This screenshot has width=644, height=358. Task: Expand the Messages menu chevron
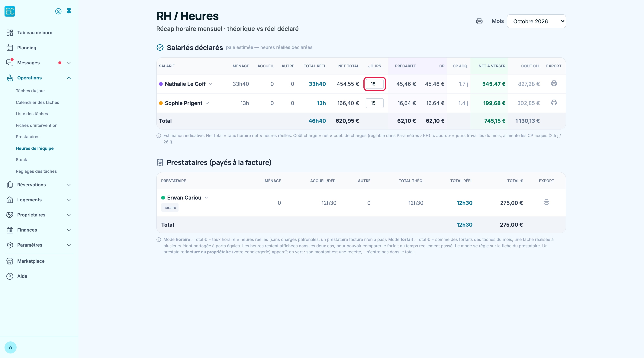69,63
